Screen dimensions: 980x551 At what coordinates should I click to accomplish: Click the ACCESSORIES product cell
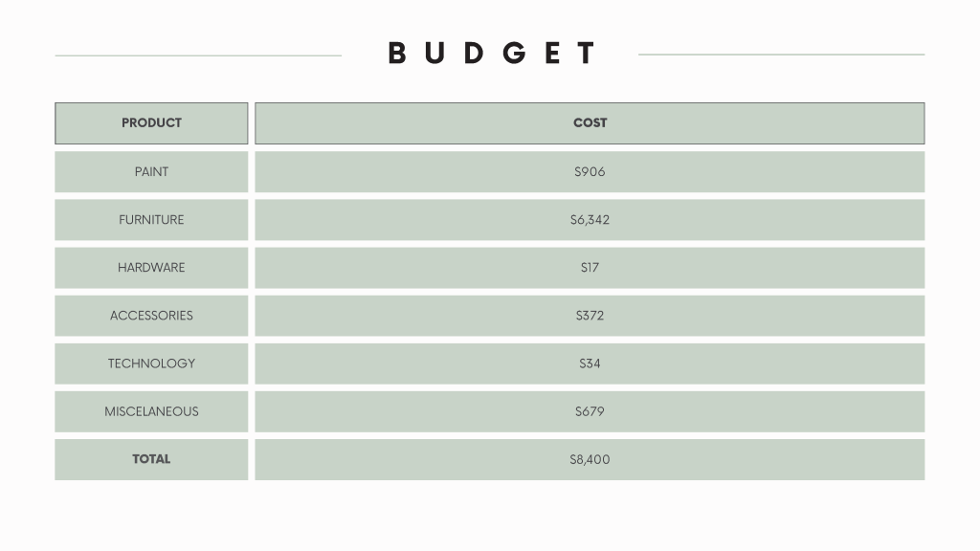tap(151, 316)
